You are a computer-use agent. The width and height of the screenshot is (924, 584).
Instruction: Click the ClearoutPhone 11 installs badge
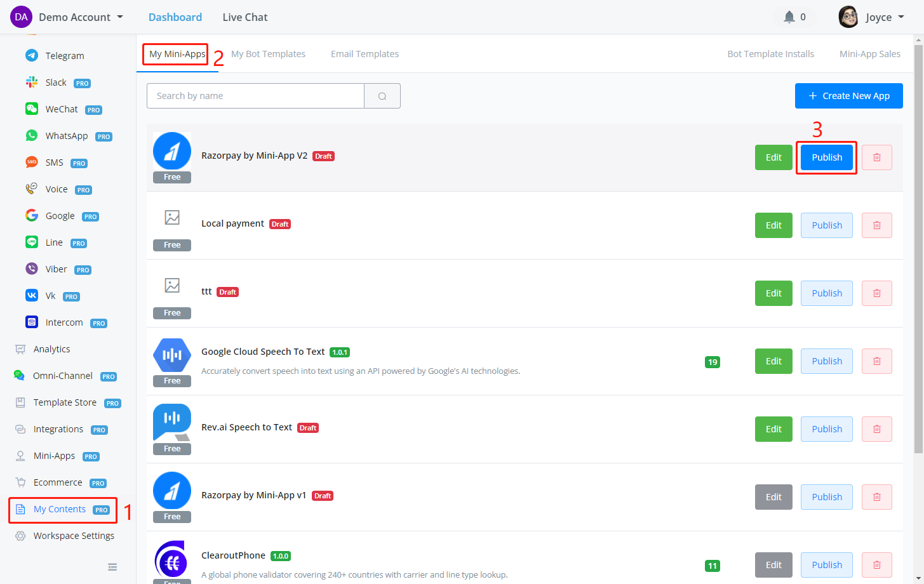click(x=713, y=566)
